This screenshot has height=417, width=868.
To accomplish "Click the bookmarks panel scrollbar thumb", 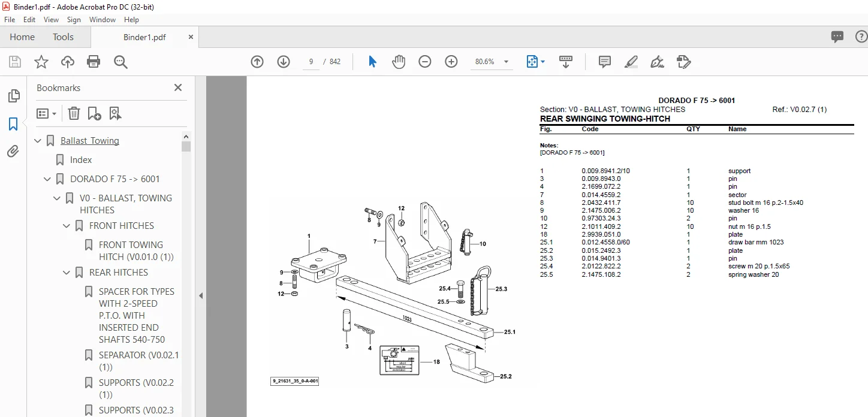I will (186, 147).
